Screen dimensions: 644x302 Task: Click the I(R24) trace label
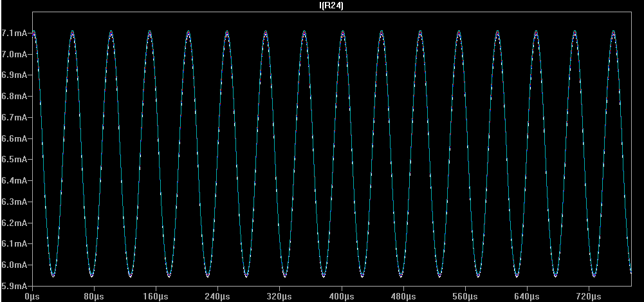[331, 6]
